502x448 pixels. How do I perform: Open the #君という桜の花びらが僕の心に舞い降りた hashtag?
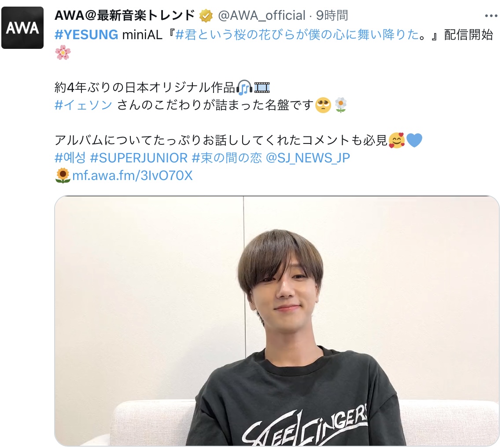pos(297,35)
